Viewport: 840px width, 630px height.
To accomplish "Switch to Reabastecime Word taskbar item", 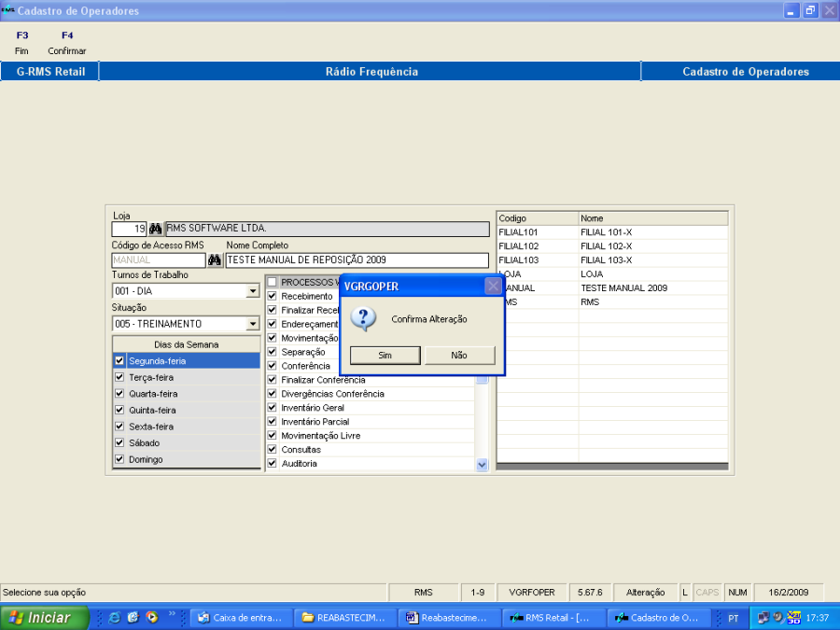I will 450,618.
